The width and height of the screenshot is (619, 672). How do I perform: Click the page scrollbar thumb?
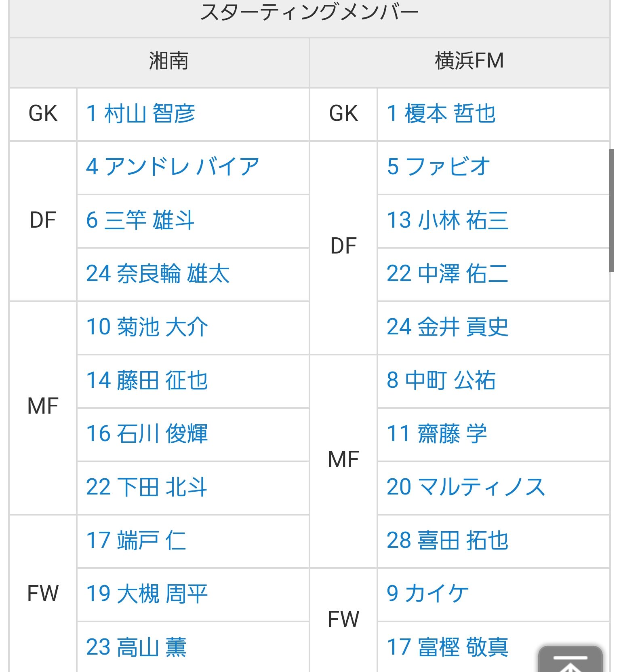pos(612,210)
